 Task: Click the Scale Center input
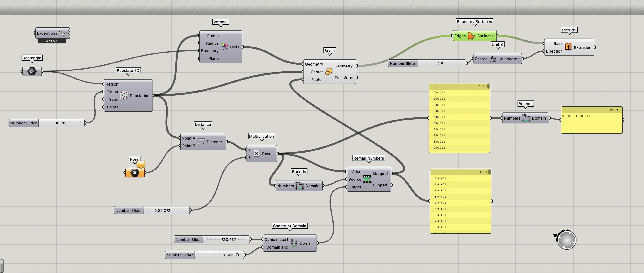[317, 72]
